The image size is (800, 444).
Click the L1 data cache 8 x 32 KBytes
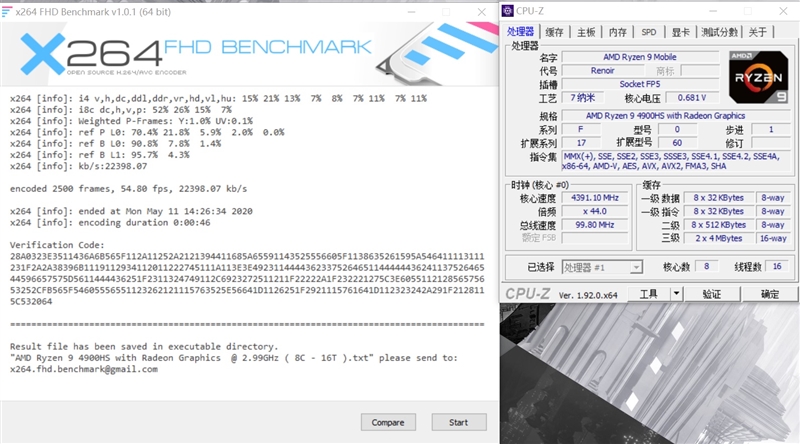coord(718,198)
